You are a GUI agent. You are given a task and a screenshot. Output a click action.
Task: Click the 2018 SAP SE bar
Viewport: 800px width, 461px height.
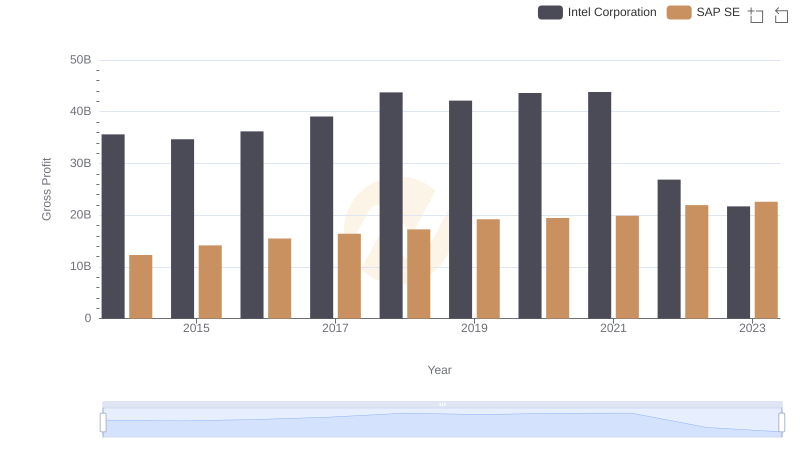pyautogui.click(x=419, y=274)
